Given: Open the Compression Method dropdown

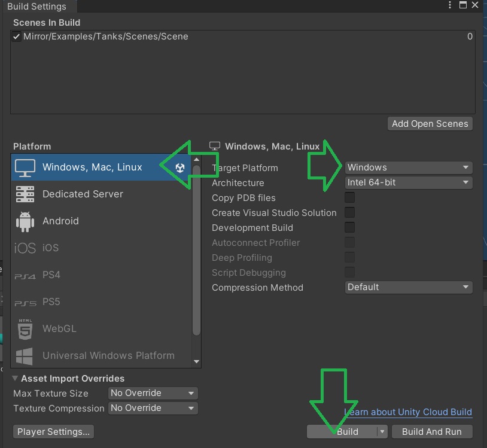Looking at the screenshot, I should tap(409, 287).
